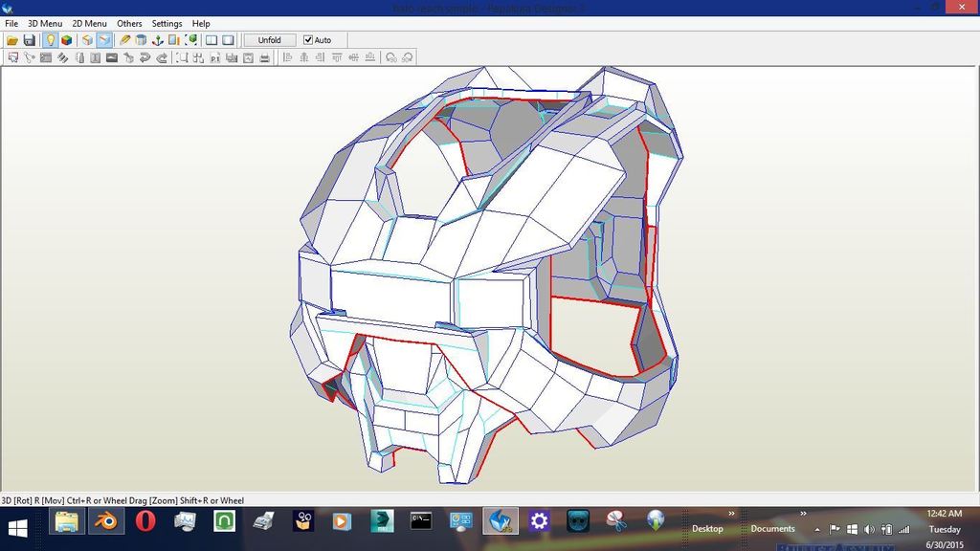The image size is (980, 551).
Task: Click the four-squares arrange parts icon
Action: tap(198, 57)
